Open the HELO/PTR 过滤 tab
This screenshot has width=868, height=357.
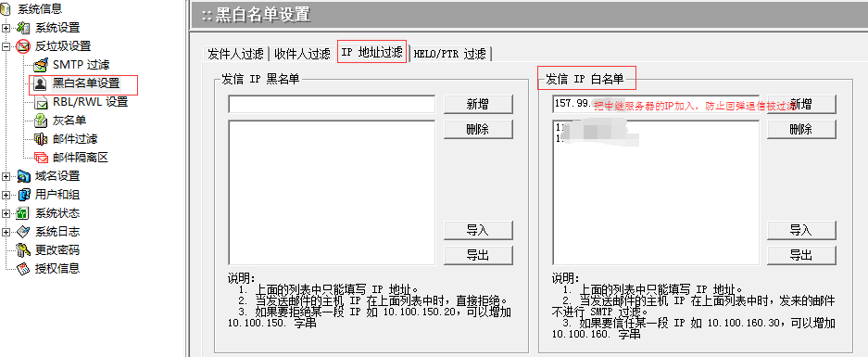coord(450,54)
